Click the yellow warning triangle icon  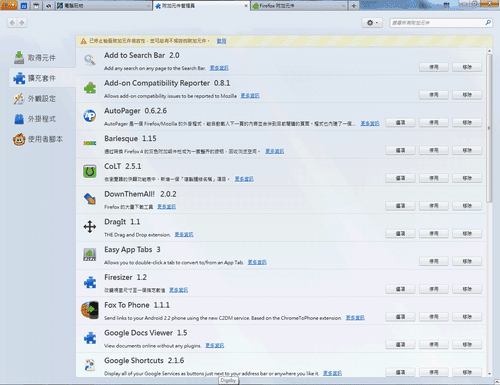pos(83,41)
